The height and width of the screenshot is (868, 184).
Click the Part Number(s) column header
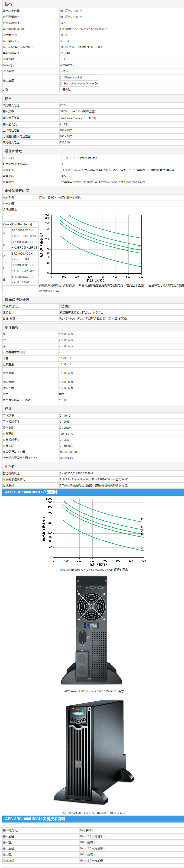[22, 224]
